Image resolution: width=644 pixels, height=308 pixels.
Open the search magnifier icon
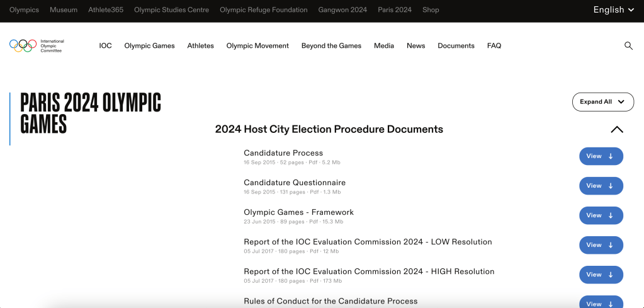(628, 46)
